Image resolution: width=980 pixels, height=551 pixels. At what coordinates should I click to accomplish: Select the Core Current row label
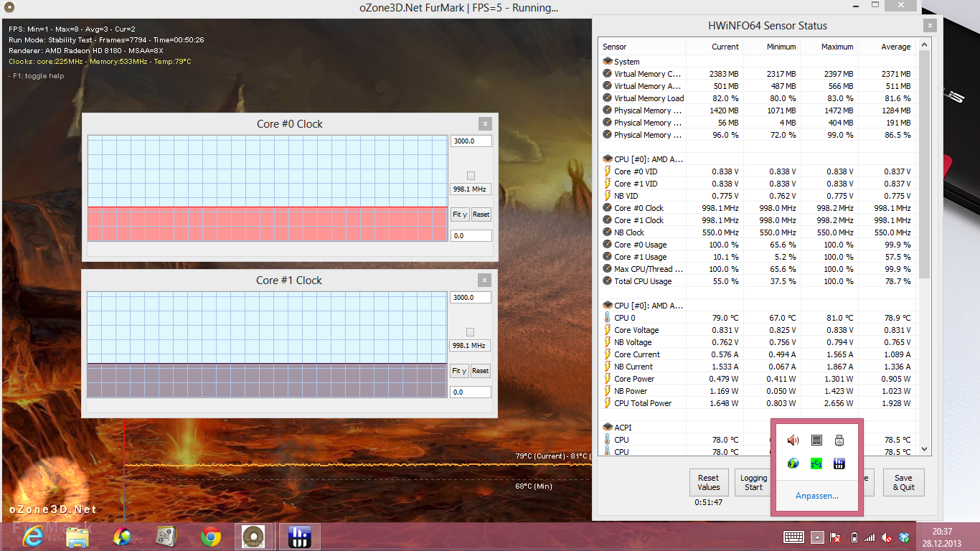tap(637, 354)
